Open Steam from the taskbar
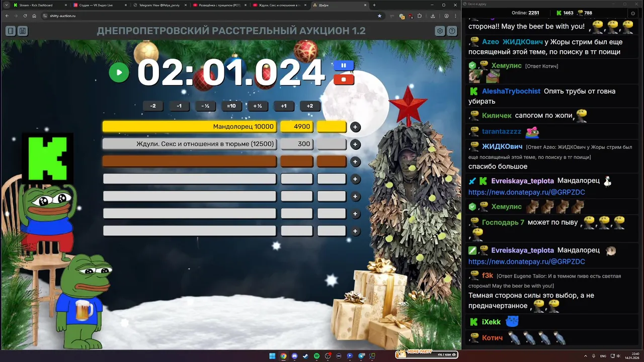The width and height of the screenshot is (644, 362). 305,356
